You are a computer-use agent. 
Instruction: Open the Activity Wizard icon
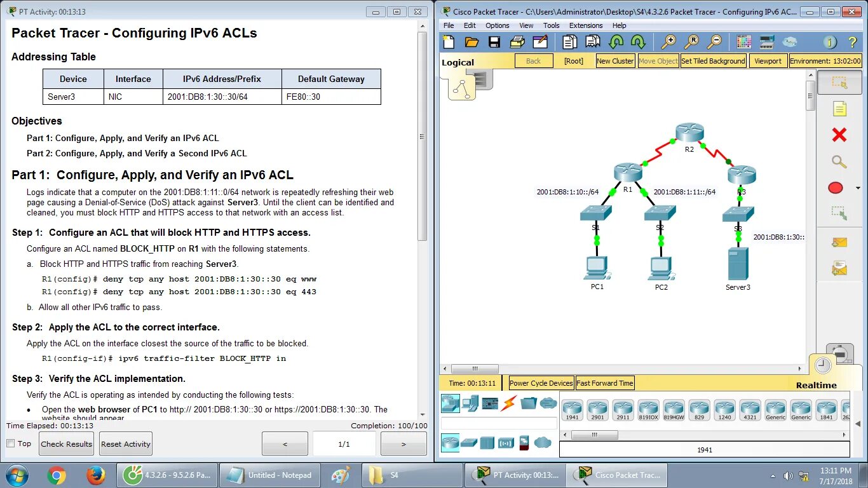pos(540,43)
